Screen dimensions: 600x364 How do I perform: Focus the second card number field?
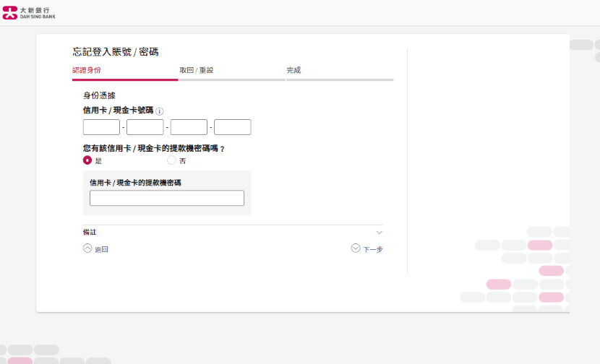[x=145, y=127]
